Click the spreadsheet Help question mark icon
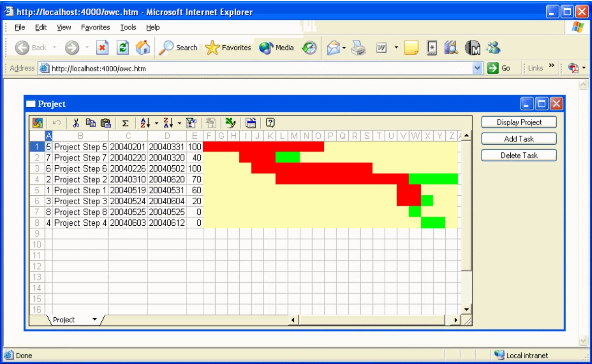The height and width of the screenshot is (364, 592). pos(270,123)
